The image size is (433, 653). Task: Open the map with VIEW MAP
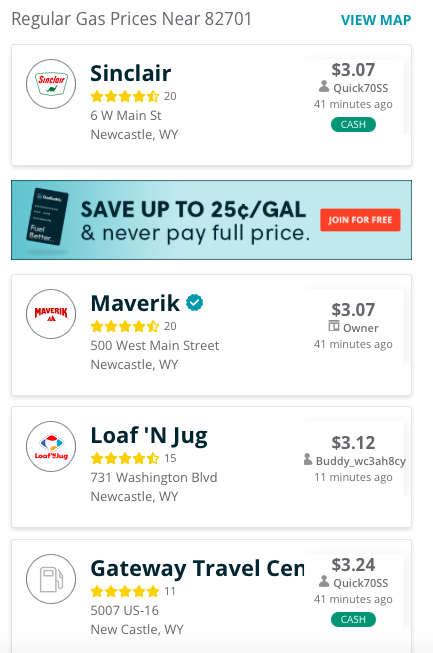point(376,20)
